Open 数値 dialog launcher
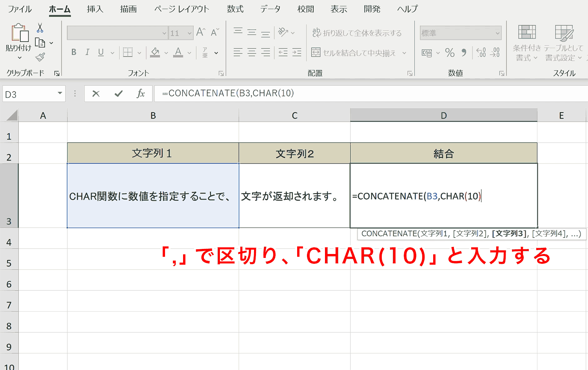588x370 pixels. pos(502,73)
